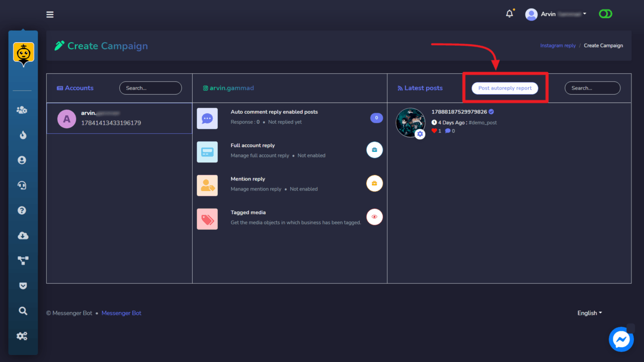Image resolution: width=644 pixels, height=362 pixels.
Task: Expand the Arvin user account dropdown
Action: [x=556, y=14]
